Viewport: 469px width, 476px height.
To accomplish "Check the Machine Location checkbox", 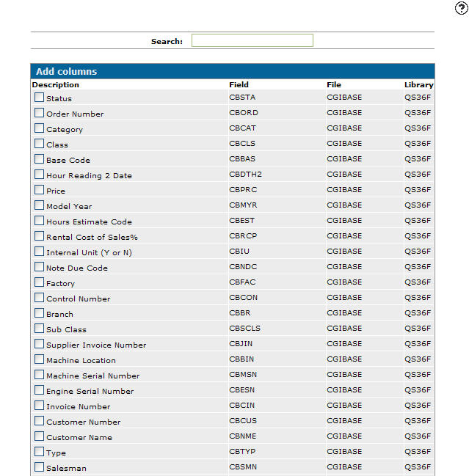I will tap(39, 359).
